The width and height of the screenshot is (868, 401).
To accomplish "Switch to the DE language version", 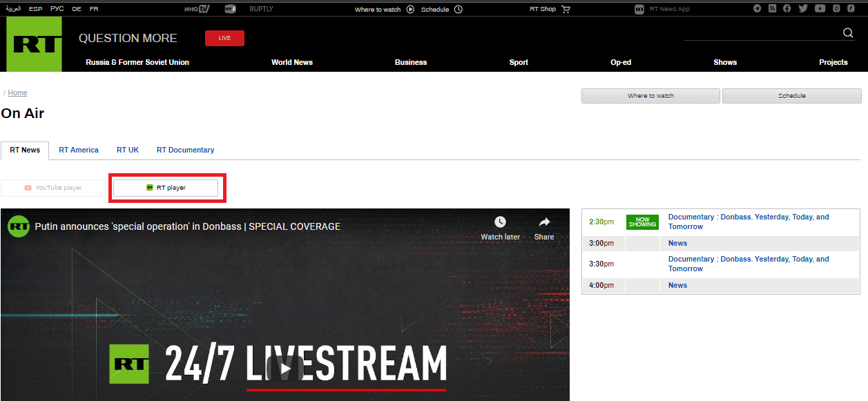I will pyautogui.click(x=77, y=9).
